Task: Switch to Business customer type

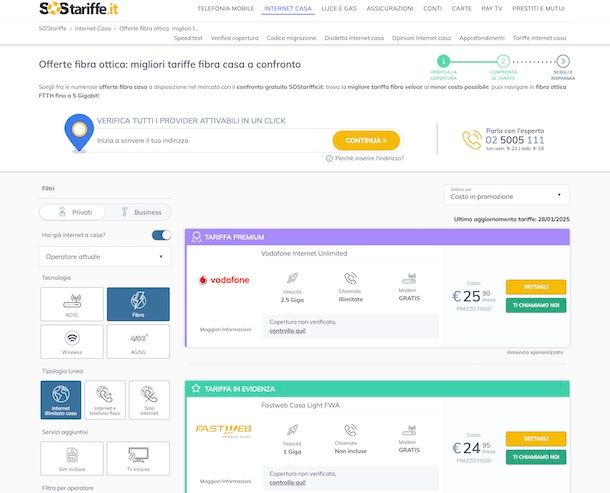Action: coord(139,212)
